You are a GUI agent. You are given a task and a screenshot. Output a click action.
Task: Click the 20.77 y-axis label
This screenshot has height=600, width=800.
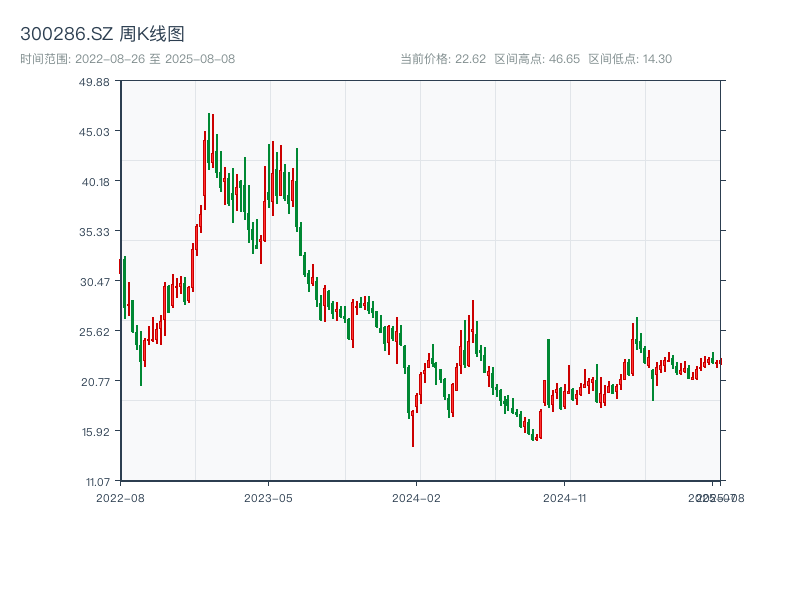click(95, 382)
